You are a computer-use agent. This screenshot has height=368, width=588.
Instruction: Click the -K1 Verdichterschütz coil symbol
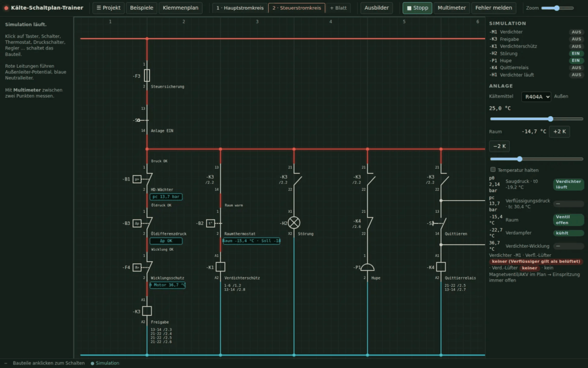[x=220, y=267]
